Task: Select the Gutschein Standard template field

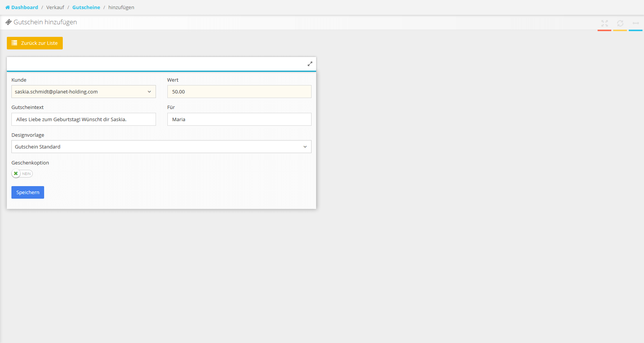Action: [152, 147]
